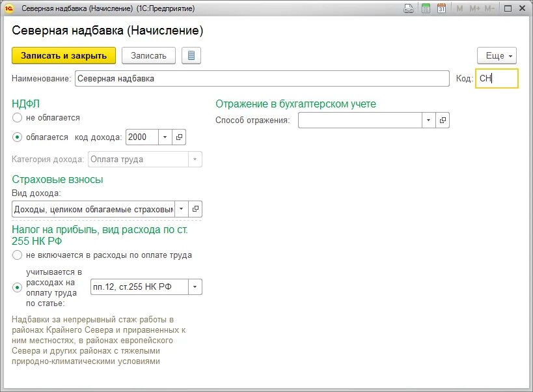Select НДФЛ 'не облагается' radio button

tap(17, 118)
